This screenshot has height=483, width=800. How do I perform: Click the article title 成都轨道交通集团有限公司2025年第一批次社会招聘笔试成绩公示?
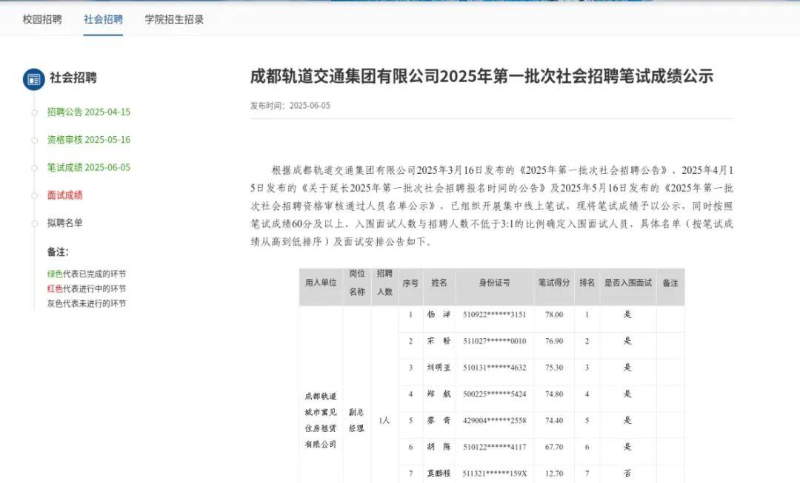tap(481, 77)
